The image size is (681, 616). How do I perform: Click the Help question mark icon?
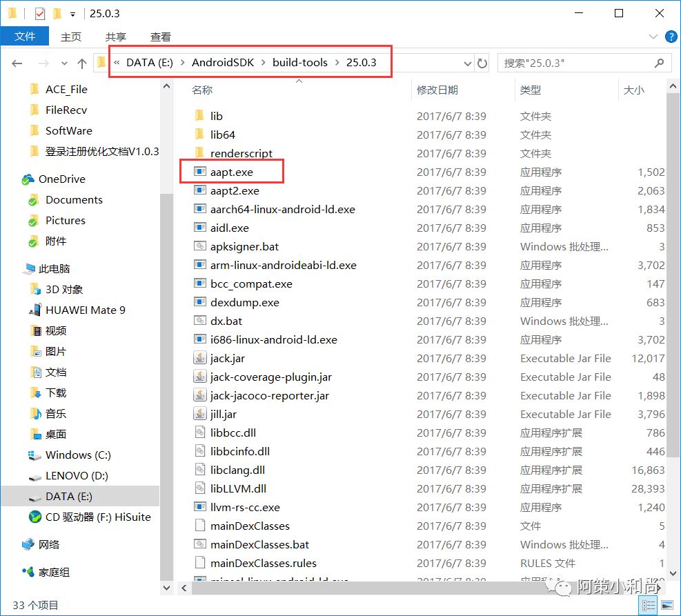click(x=671, y=37)
